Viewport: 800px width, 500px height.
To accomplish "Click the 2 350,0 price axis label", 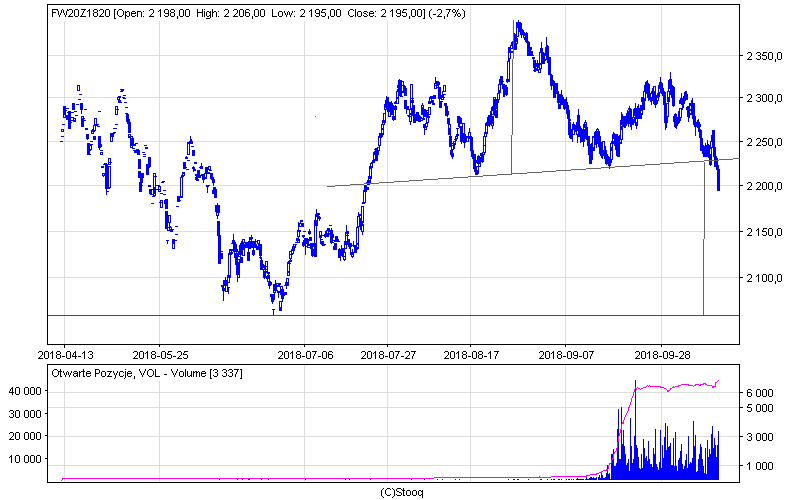I will (x=764, y=56).
